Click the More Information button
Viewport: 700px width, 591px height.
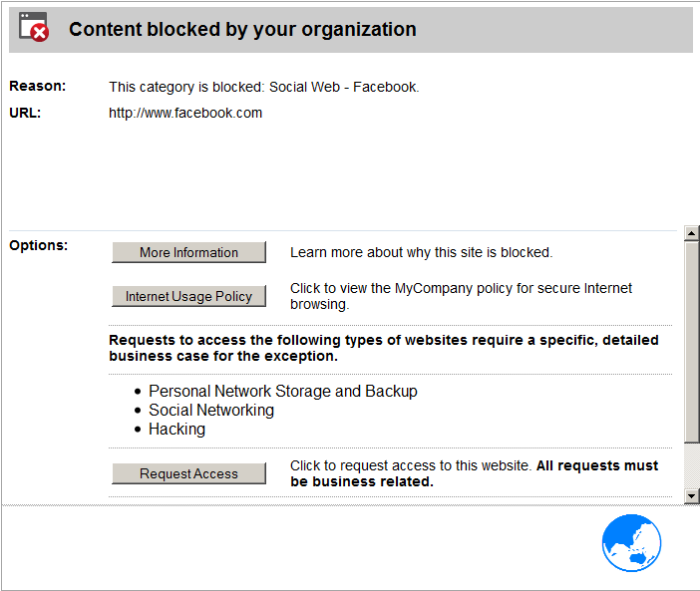coord(188,252)
